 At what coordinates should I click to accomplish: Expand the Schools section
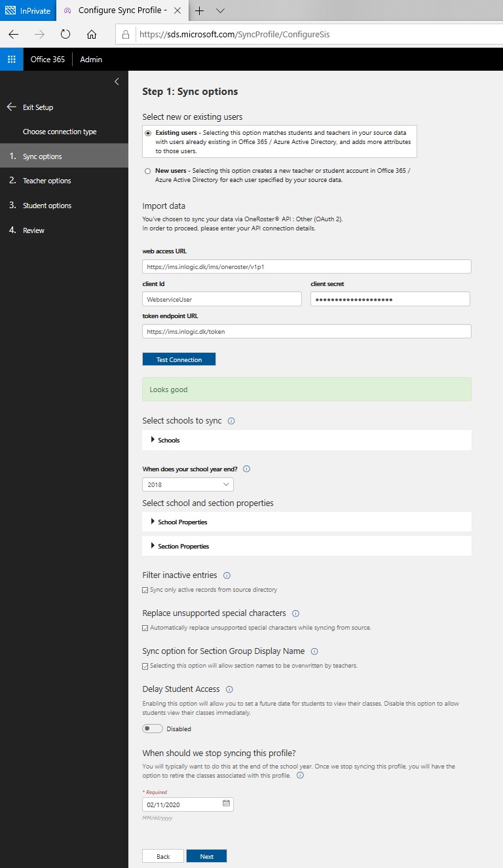coord(168,440)
